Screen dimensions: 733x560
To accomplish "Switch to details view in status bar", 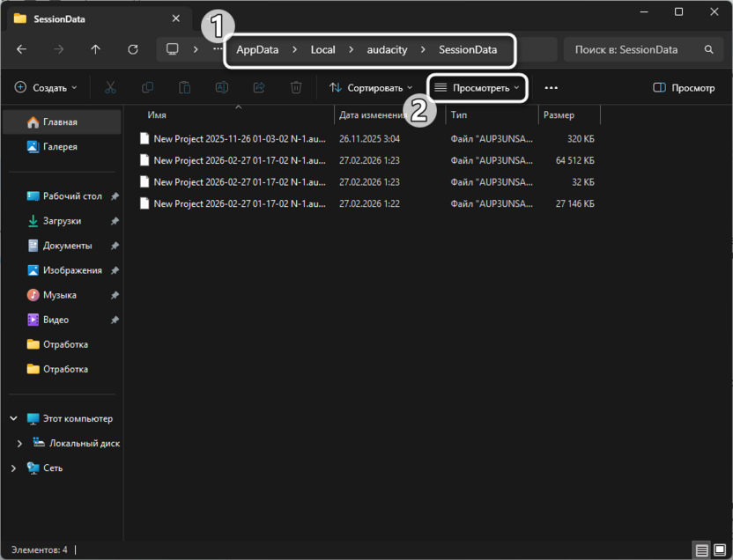I will click(701, 550).
